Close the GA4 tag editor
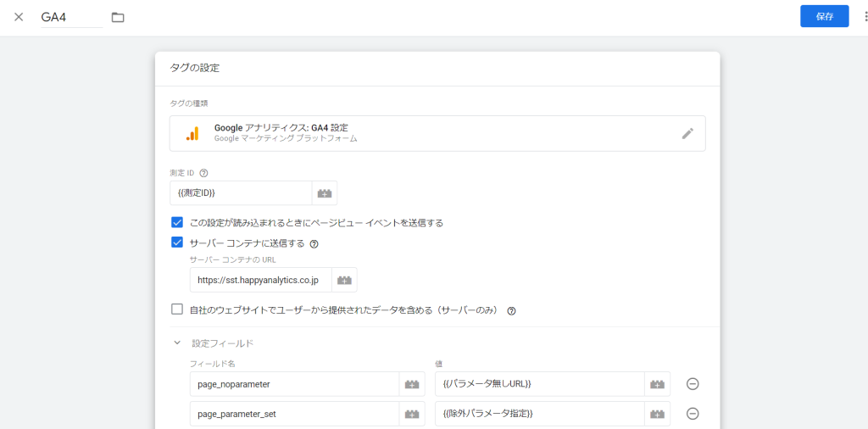The image size is (868, 429). tap(19, 17)
